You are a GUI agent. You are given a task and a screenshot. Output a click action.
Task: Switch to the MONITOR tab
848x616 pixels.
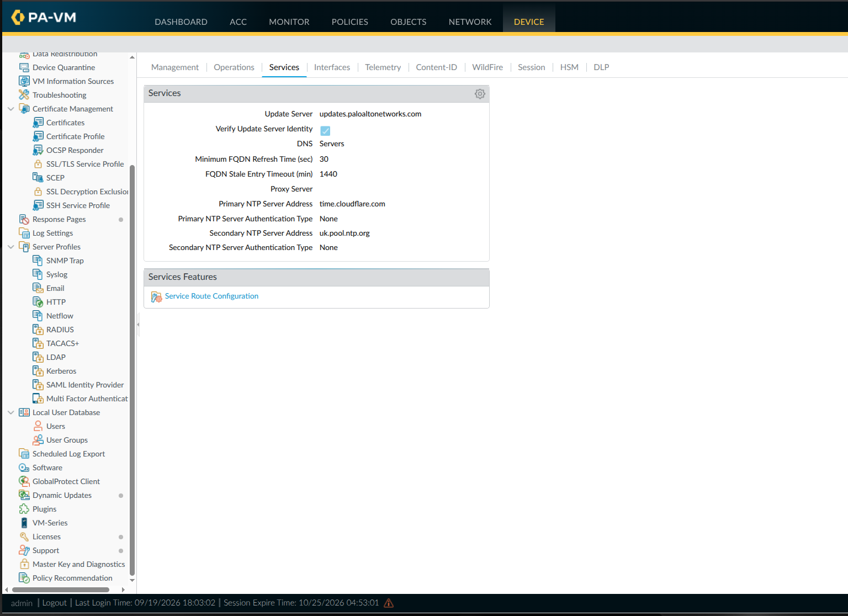(x=289, y=22)
